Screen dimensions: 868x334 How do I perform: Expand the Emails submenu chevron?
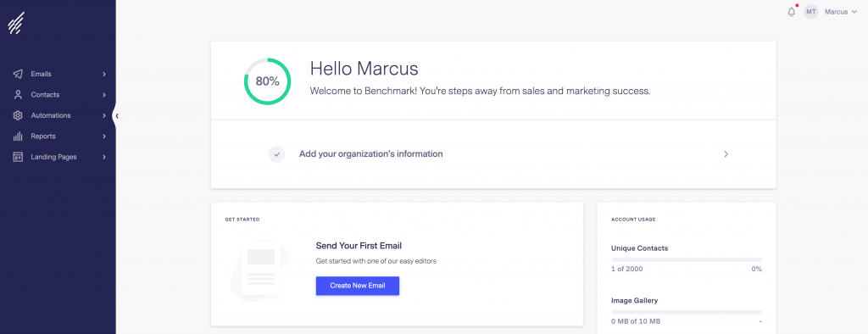coord(104,74)
